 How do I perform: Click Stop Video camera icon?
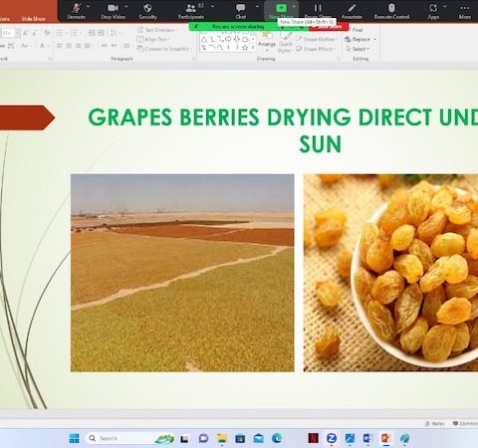(113, 8)
